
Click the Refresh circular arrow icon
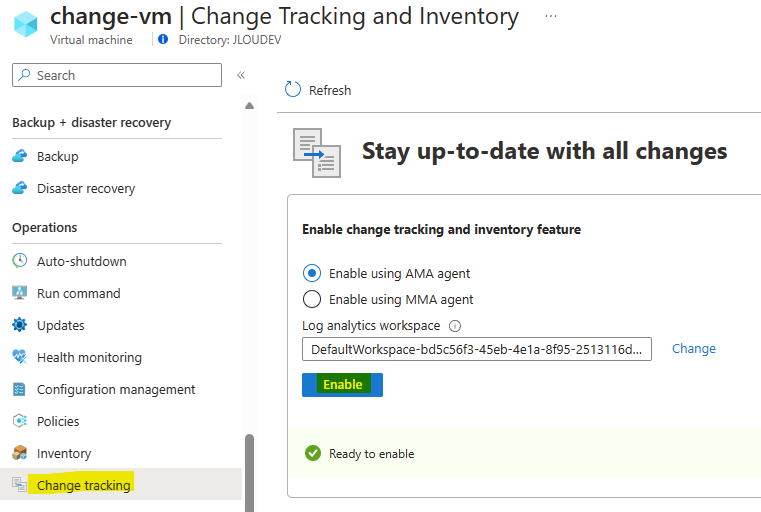tap(293, 89)
